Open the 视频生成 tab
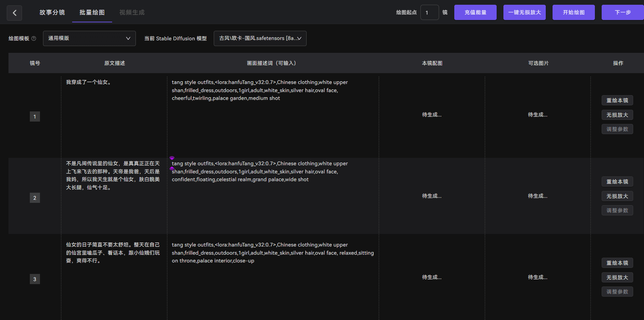Image resolution: width=644 pixels, height=320 pixels. (132, 13)
